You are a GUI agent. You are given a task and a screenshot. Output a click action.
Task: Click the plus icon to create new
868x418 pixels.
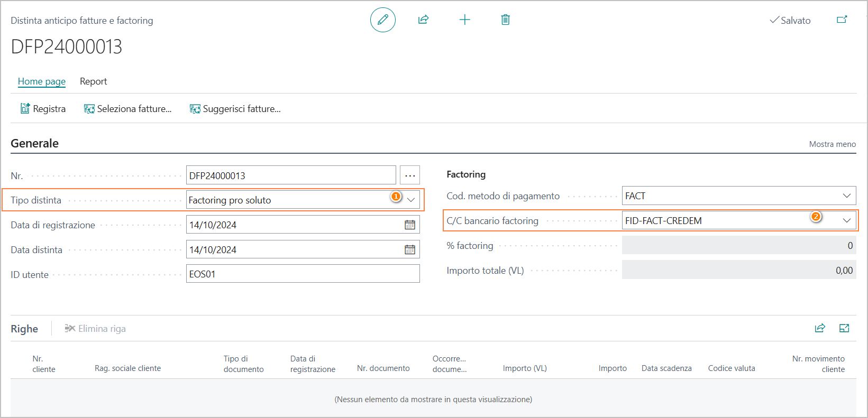click(x=464, y=20)
